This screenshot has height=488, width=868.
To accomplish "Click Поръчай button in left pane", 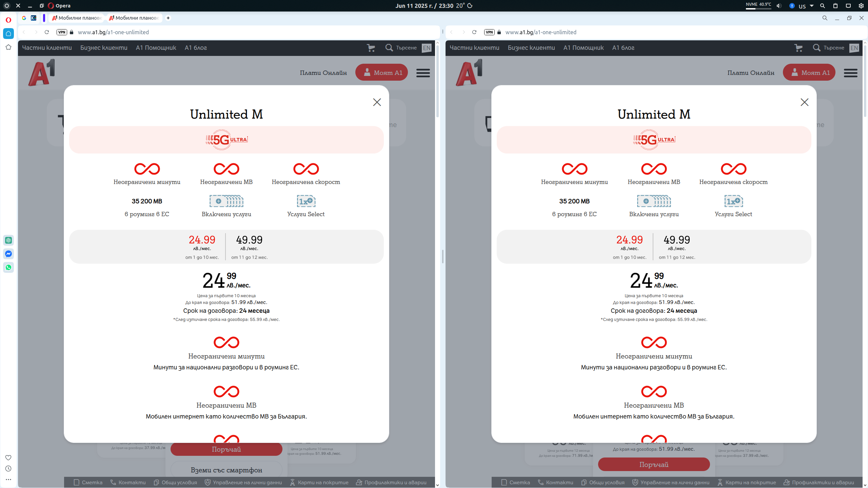I will pos(226,449).
